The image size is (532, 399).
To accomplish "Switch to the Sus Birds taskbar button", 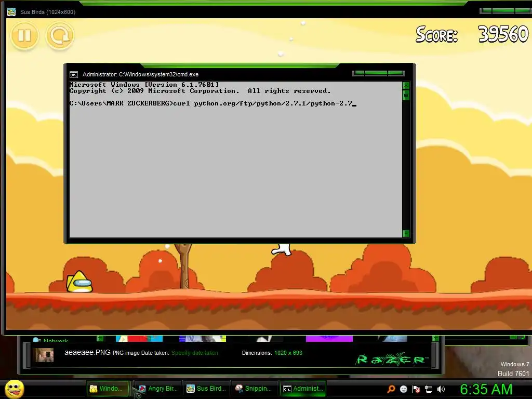I will coord(206,389).
